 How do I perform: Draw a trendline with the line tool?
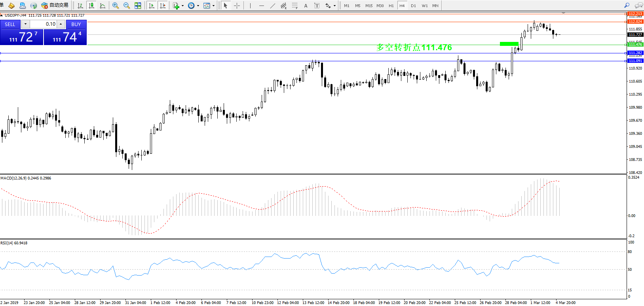[x=273, y=6]
